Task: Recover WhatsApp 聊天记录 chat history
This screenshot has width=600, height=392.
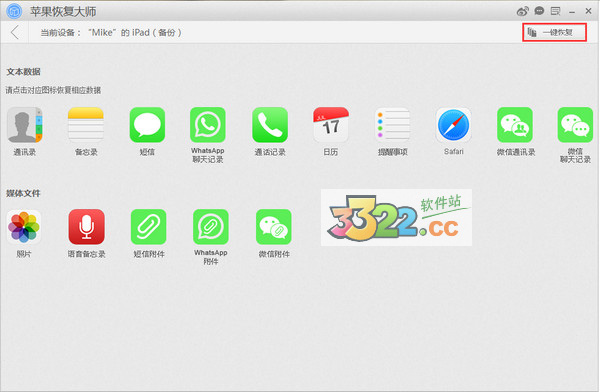Action: [208, 125]
